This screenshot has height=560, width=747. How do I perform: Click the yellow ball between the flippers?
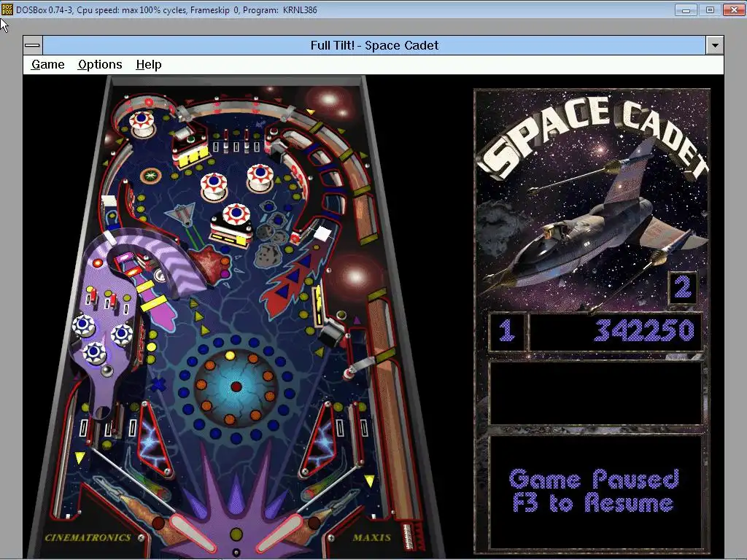click(236, 534)
